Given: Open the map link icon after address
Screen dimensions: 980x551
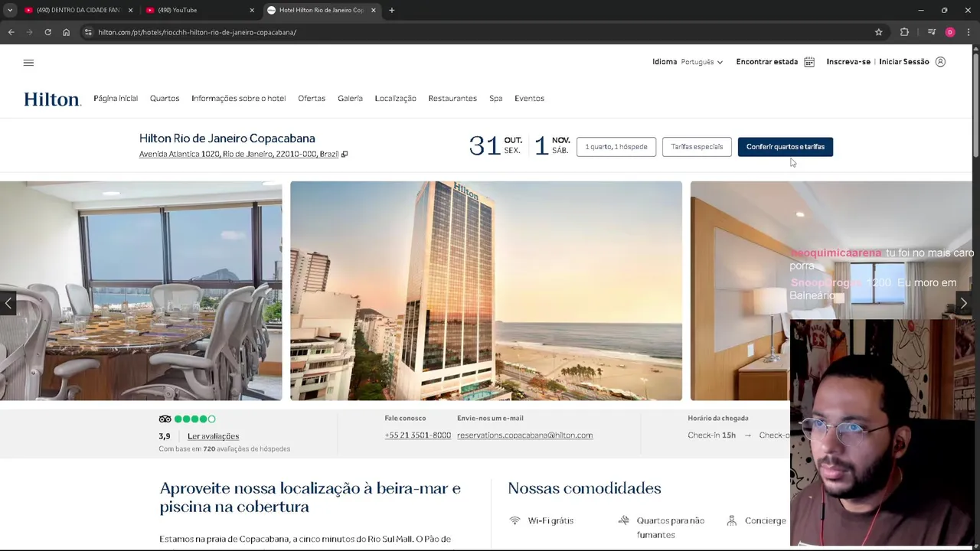Looking at the screenshot, I should 345,155.
